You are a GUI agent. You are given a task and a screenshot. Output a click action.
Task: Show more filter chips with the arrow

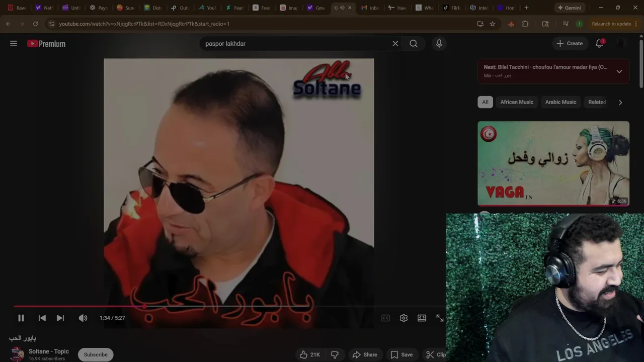click(x=620, y=102)
